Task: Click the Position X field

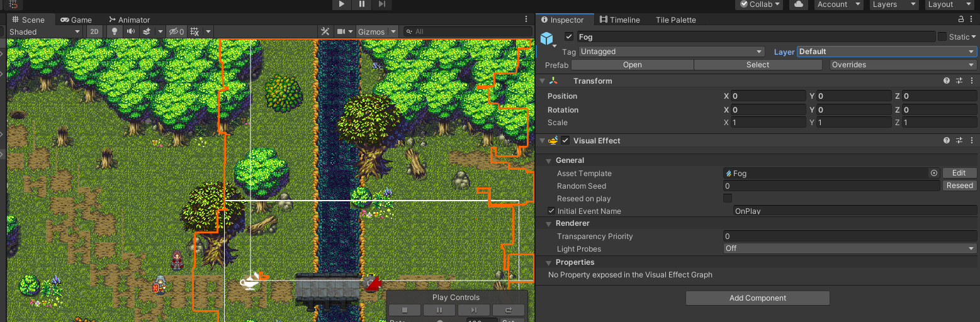Action: [769, 96]
